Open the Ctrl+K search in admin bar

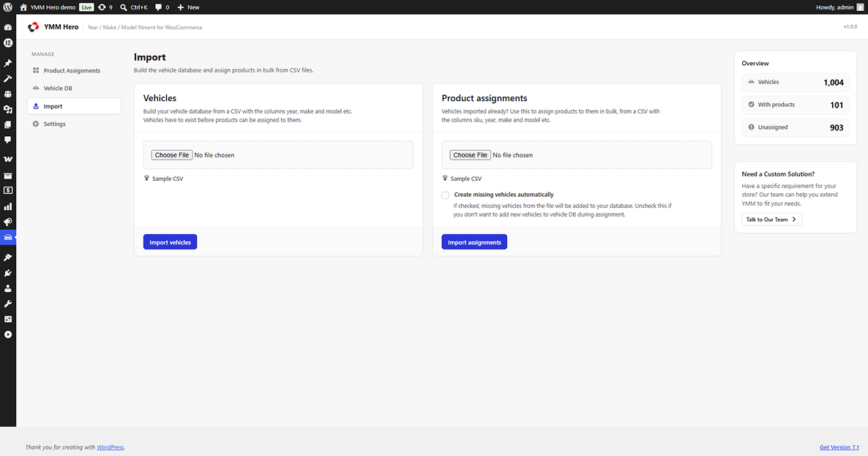134,7
